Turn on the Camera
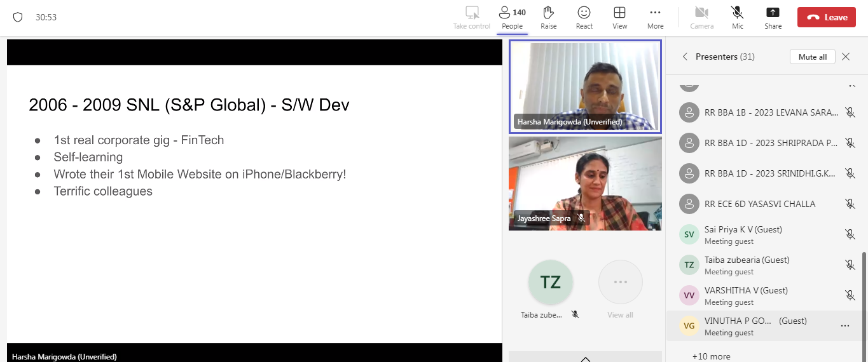Screen dimensions: 868x362 click(701, 17)
